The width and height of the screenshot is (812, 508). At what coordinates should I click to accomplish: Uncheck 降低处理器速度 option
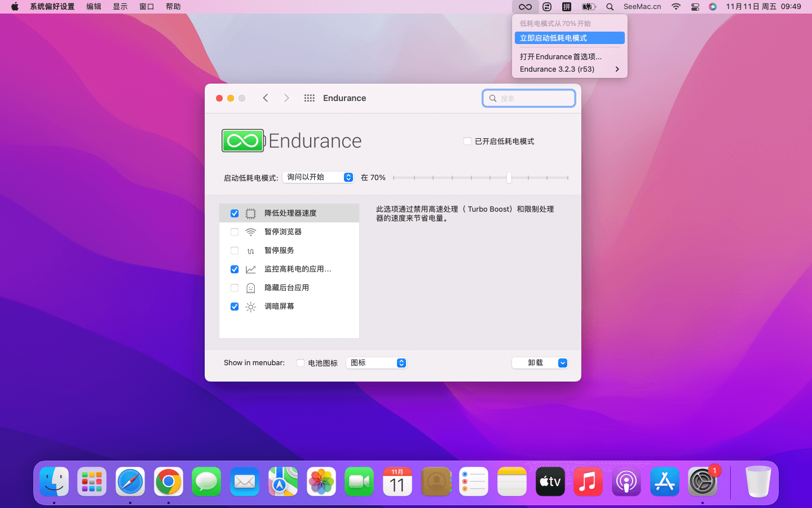235,213
